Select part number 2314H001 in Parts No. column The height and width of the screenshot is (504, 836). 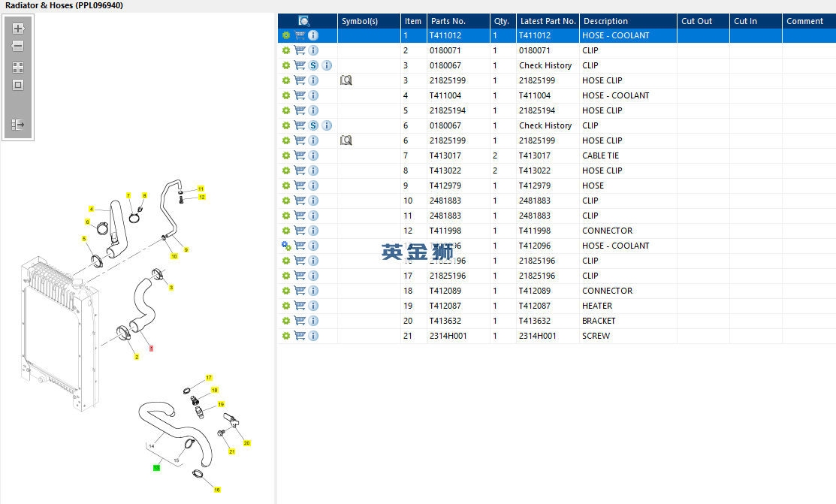coord(448,336)
